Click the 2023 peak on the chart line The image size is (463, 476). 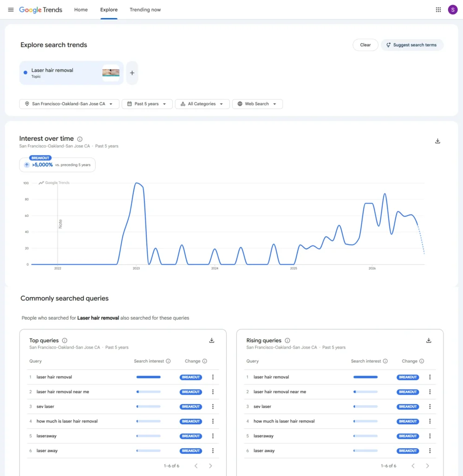click(x=137, y=183)
